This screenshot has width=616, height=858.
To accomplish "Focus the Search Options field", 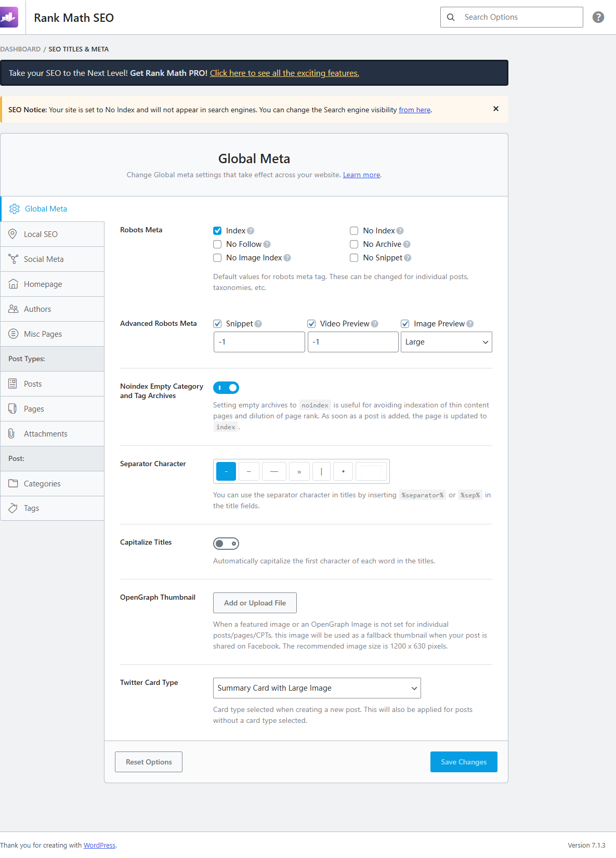I will [512, 17].
